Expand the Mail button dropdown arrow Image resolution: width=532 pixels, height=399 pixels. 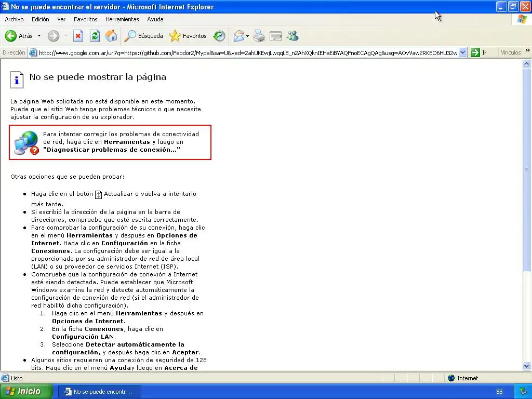248,36
